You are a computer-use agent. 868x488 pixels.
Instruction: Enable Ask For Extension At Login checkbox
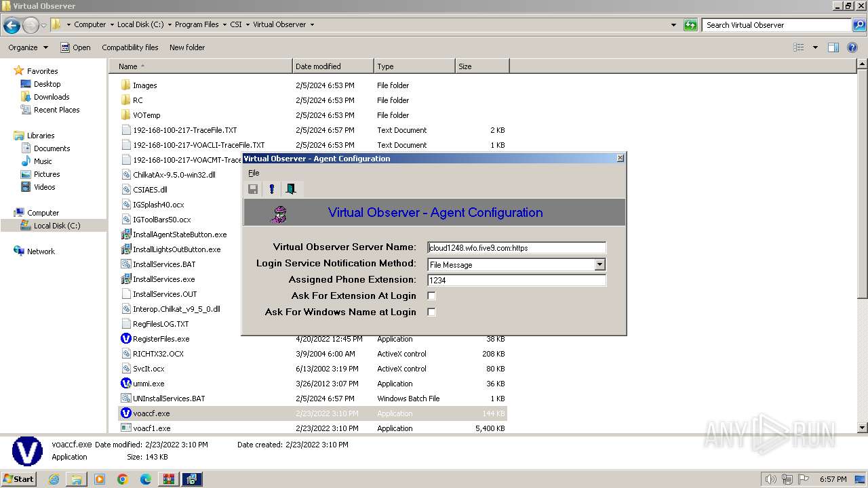[431, 296]
